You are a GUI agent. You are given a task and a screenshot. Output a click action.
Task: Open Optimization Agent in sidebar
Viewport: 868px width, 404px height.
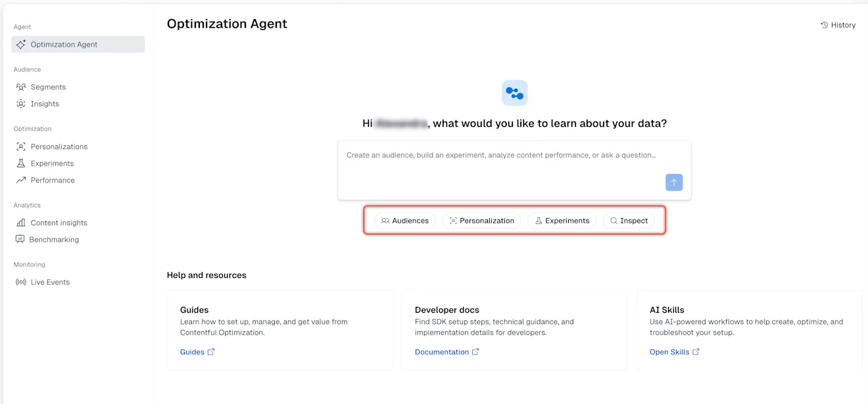[x=78, y=45]
